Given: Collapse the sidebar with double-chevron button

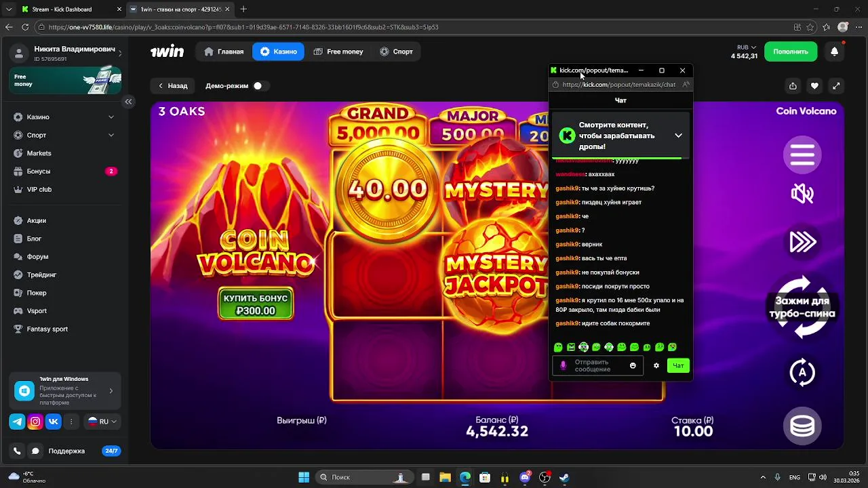Looking at the screenshot, I should [128, 102].
